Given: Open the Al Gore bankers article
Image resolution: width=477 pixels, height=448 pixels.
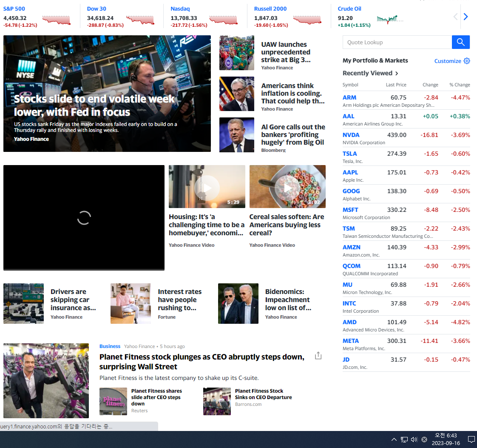Looking at the screenshot, I should (x=293, y=134).
